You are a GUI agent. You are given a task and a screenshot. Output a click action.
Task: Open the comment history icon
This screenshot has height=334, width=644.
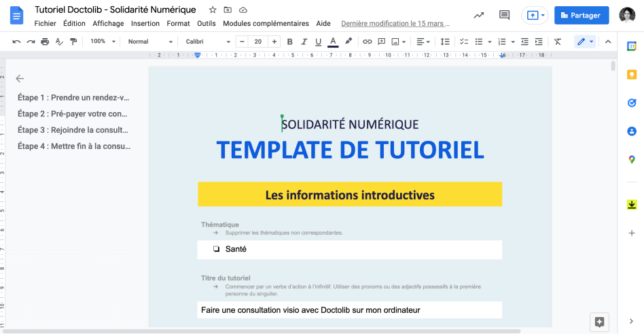(x=504, y=15)
